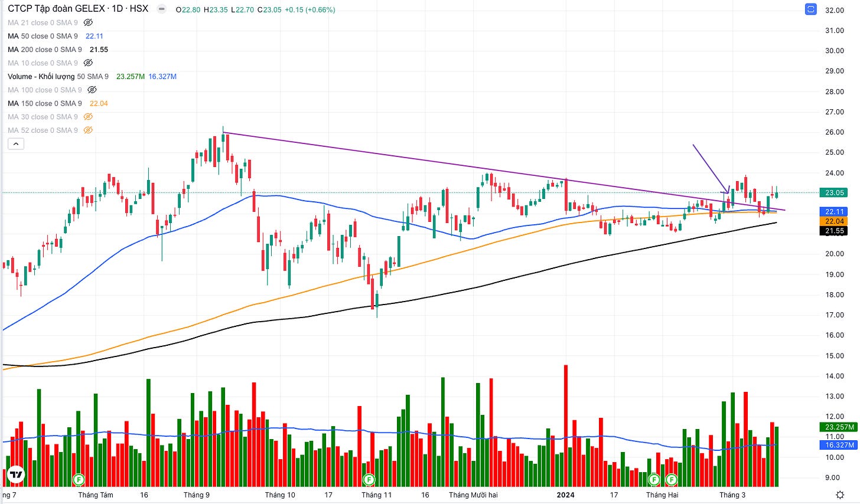Image resolution: width=860 pixels, height=504 pixels.
Task: Select the MA 200 close 0 SMA 9 legend
Action: [45, 50]
